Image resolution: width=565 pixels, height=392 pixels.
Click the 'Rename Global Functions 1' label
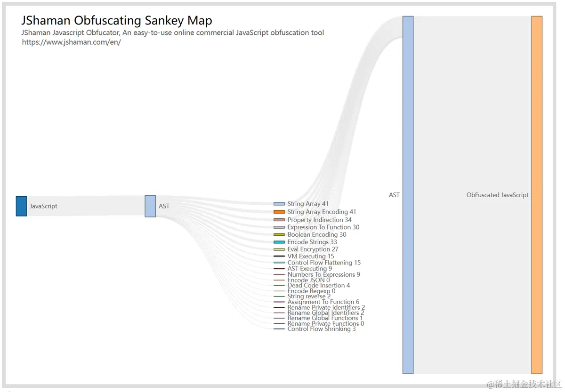pos(325,318)
